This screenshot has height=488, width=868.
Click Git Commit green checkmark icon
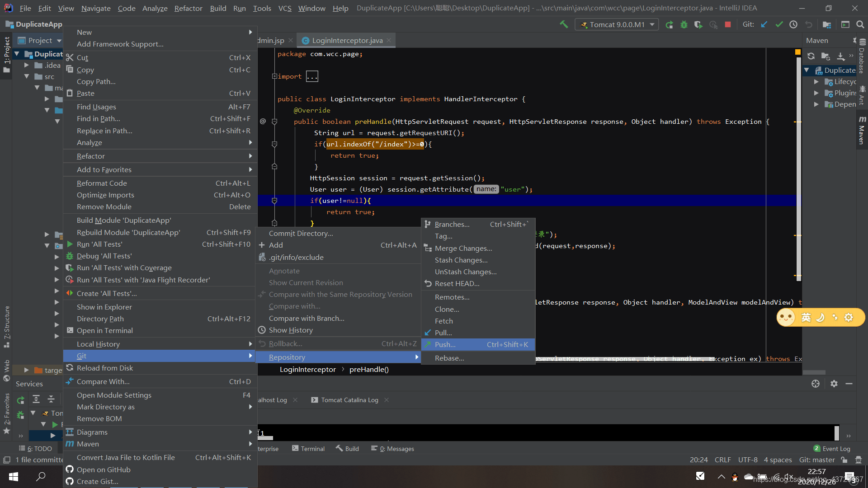coord(779,24)
